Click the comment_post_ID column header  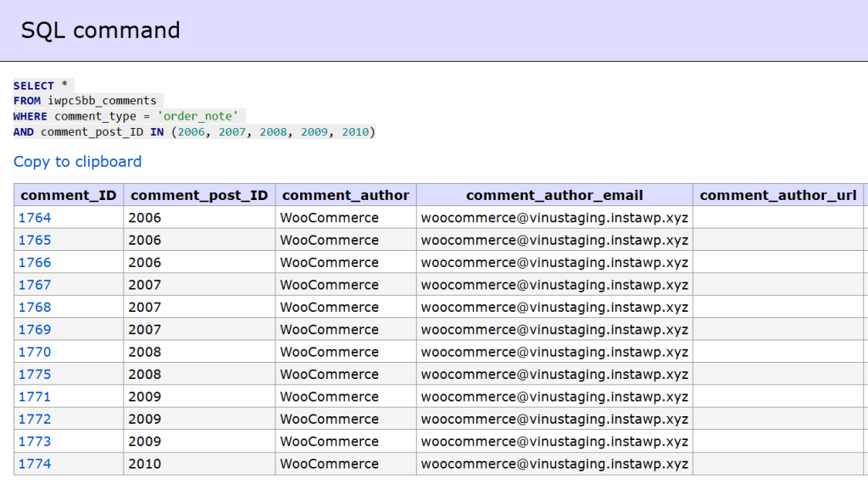click(x=199, y=195)
